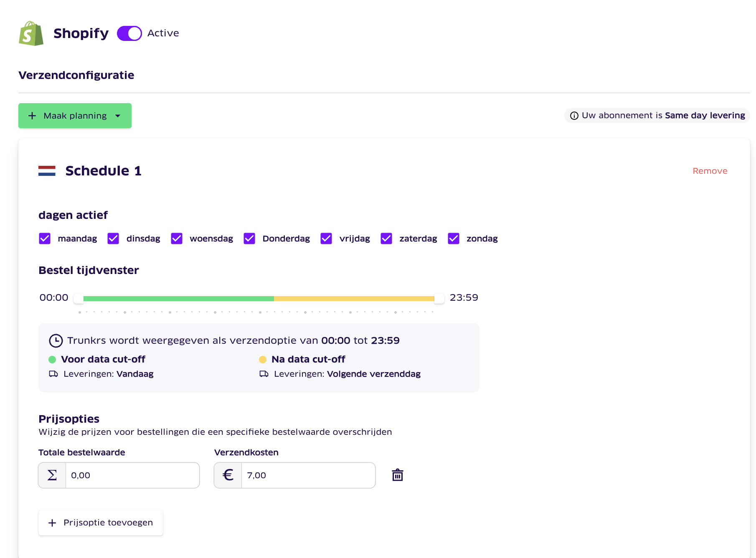Open the Maak planning dropdown
756x558 pixels.
[x=75, y=116]
